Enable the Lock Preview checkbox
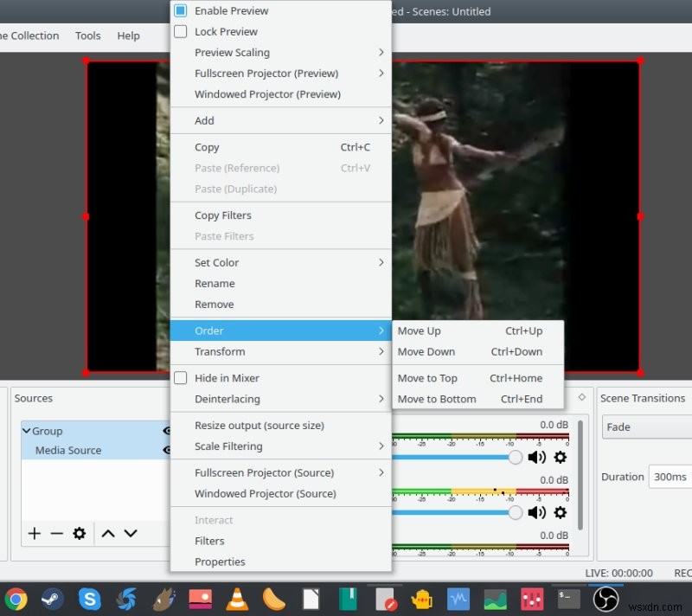The height and width of the screenshot is (616, 692). coord(181,31)
